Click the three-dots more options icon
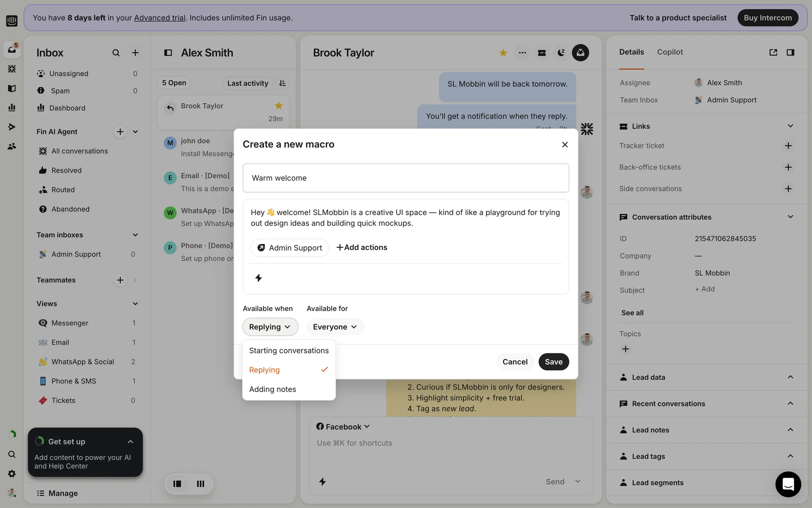The image size is (812, 508). click(x=522, y=53)
